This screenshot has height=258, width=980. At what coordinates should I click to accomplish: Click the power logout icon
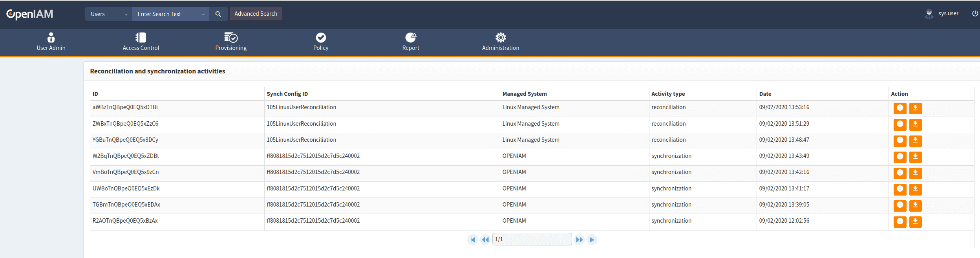tap(975, 13)
